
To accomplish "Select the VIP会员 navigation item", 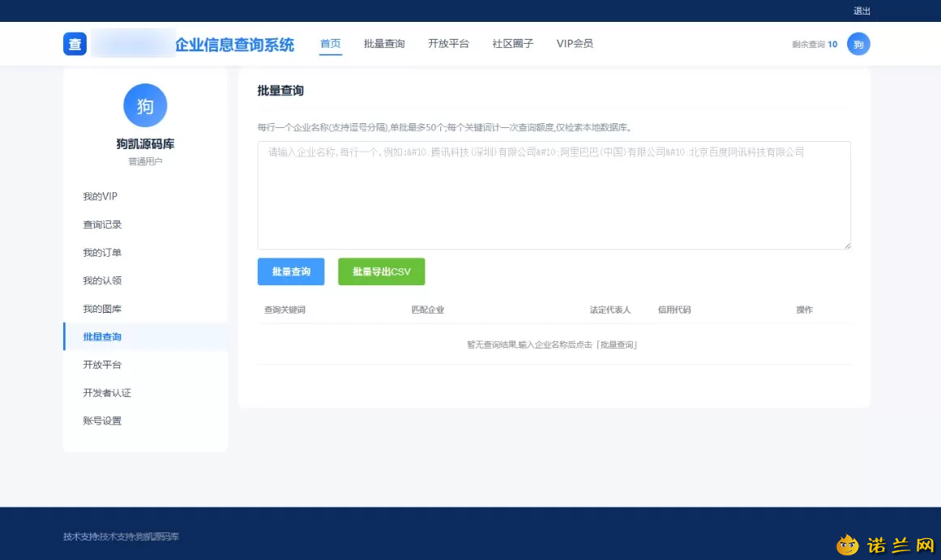I will [x=575, y=44].
